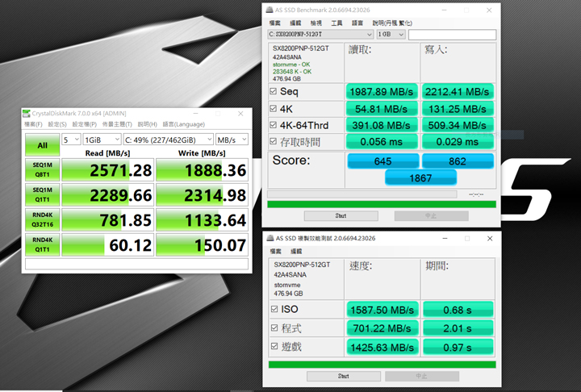Screen dimensions: 581x392
Task: Open CrystalDiskMark 說明(H) menu
Action: point(148,124)
